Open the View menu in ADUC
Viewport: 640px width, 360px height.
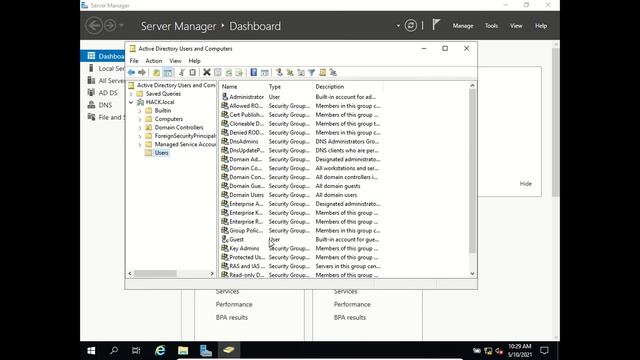[x=176, y=61]
